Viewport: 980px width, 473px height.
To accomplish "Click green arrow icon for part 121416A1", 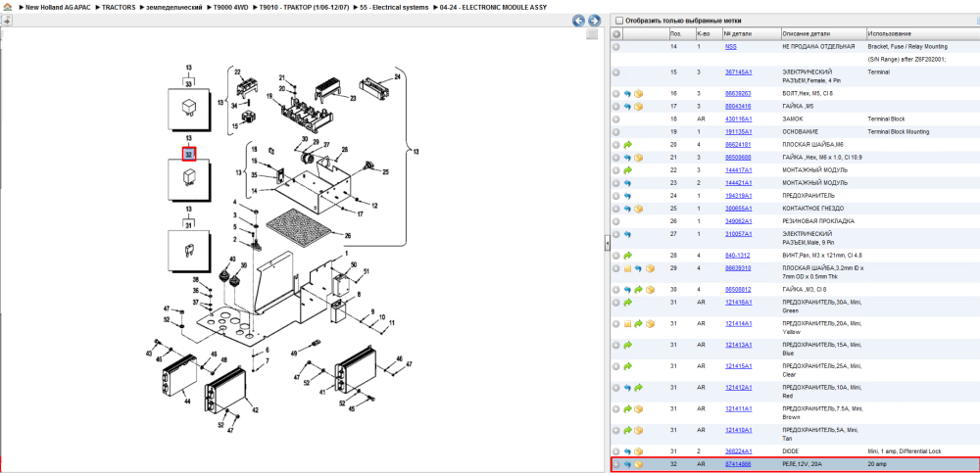I will 627,303.
